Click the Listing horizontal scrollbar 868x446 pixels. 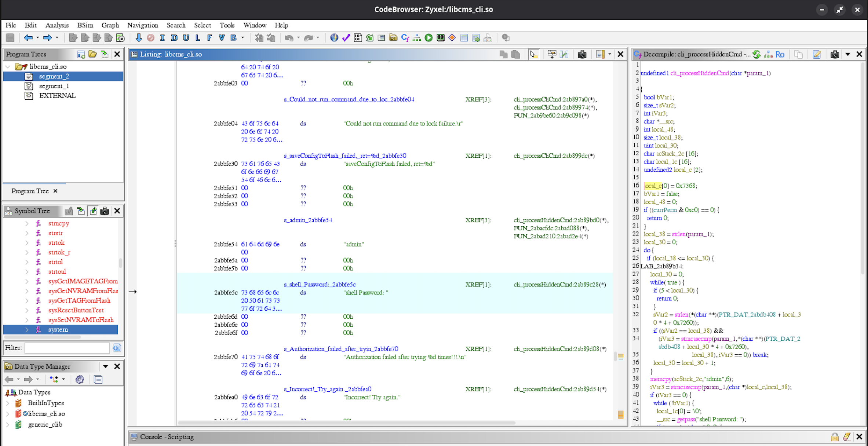pyautogui.click(x=347, y=423)
